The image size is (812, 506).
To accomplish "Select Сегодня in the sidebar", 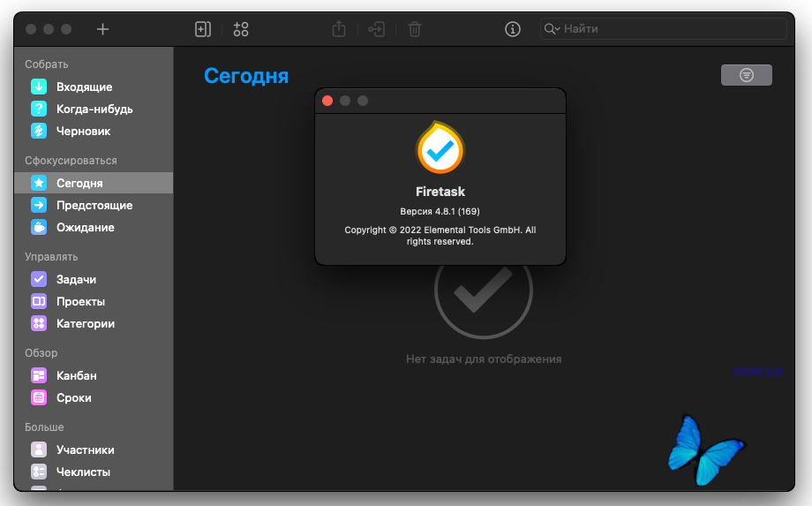I will [x=94, y=183].
